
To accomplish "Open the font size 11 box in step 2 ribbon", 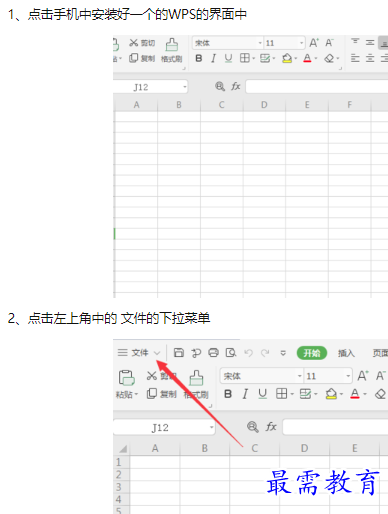I will pos(328,376).
